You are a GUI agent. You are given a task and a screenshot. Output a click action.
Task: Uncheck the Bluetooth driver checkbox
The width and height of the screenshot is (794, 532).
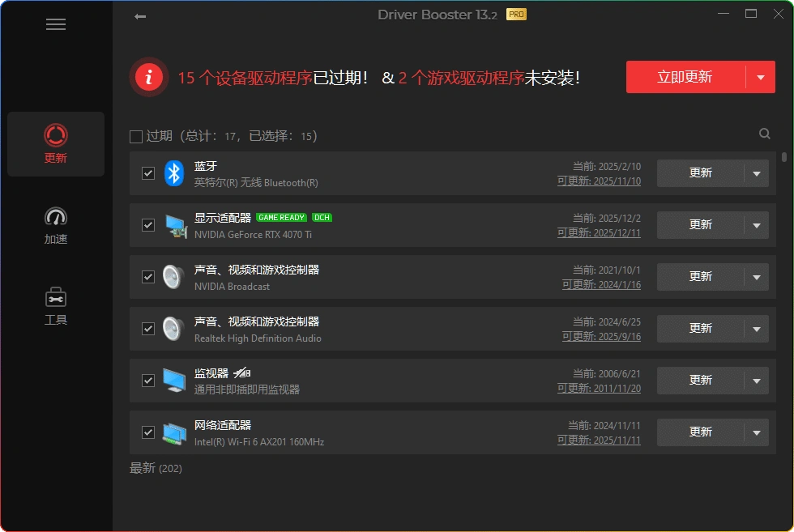pos(148,172)
